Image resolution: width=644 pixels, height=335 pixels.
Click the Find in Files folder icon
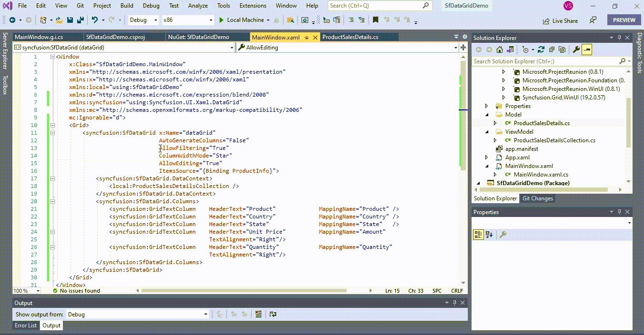click(290, 20)
